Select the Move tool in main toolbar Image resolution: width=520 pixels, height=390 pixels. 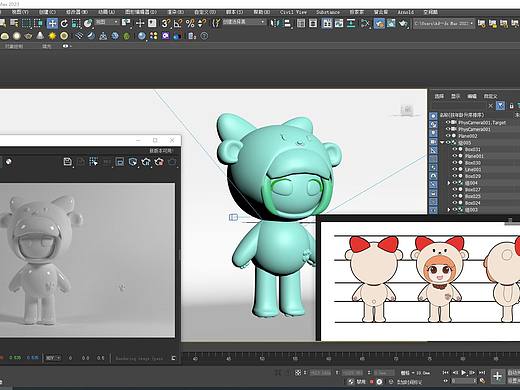click(x=52, y=23)
